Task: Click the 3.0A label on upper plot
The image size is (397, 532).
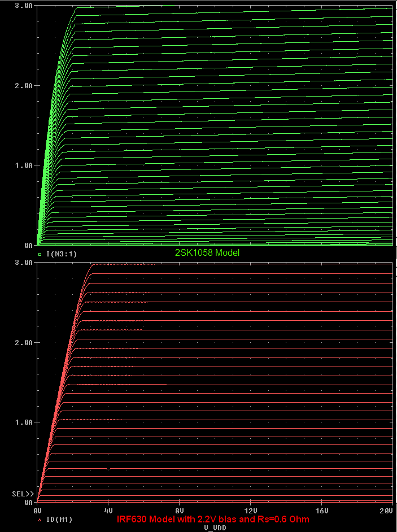Action: pyautogui.click(x=23, y=6)
